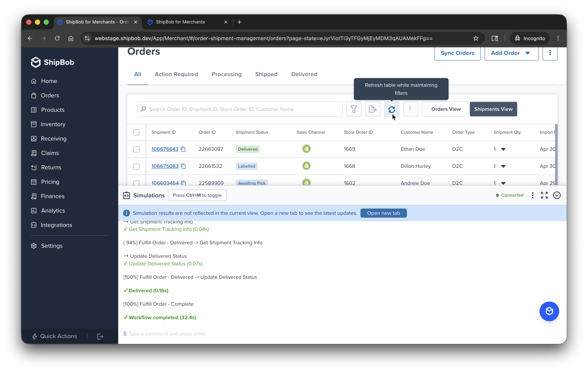The height and width of the screenshot is (372, 588).
Task: Click the Delivered status badge
Action: (248, 149)
